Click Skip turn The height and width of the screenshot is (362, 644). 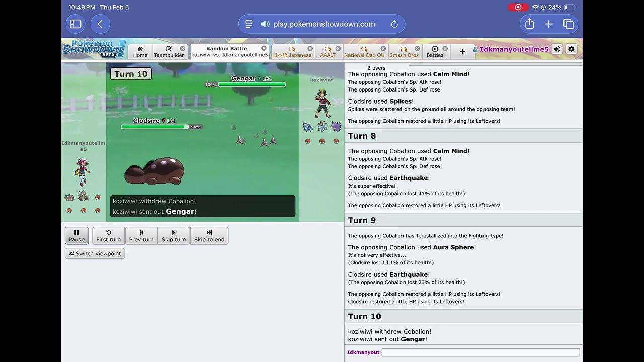174,236
